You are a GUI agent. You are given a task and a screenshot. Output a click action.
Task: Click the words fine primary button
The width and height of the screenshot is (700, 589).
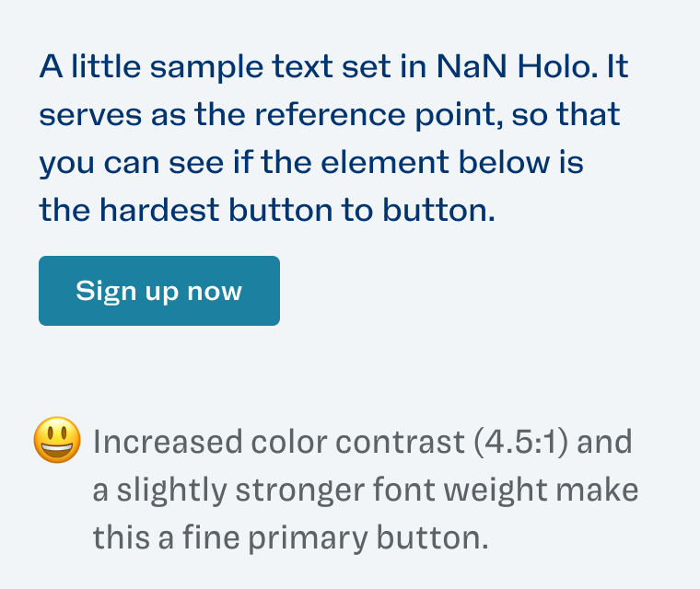(335, 537)
